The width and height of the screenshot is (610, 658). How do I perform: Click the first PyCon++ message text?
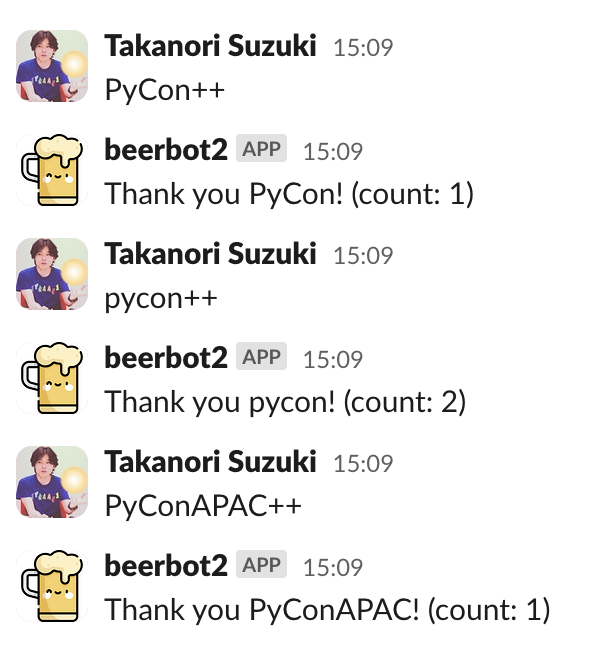[x=165, y=90]
